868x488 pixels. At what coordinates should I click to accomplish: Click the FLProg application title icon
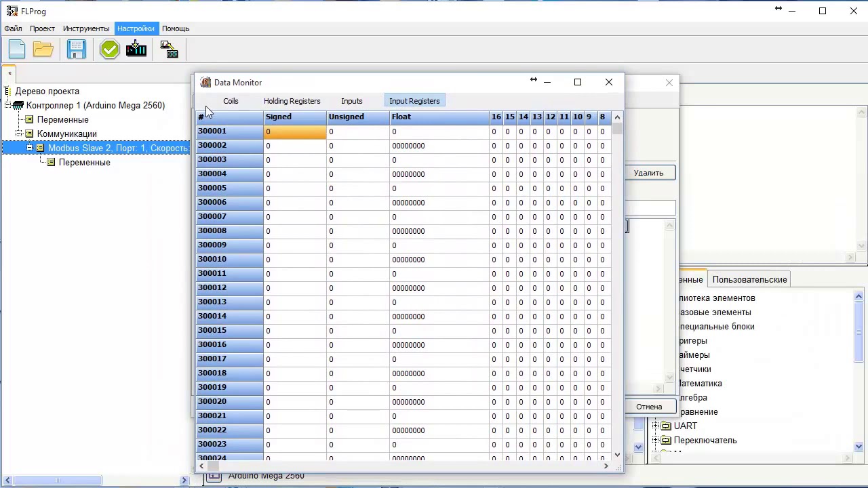(x=12, y=11)
